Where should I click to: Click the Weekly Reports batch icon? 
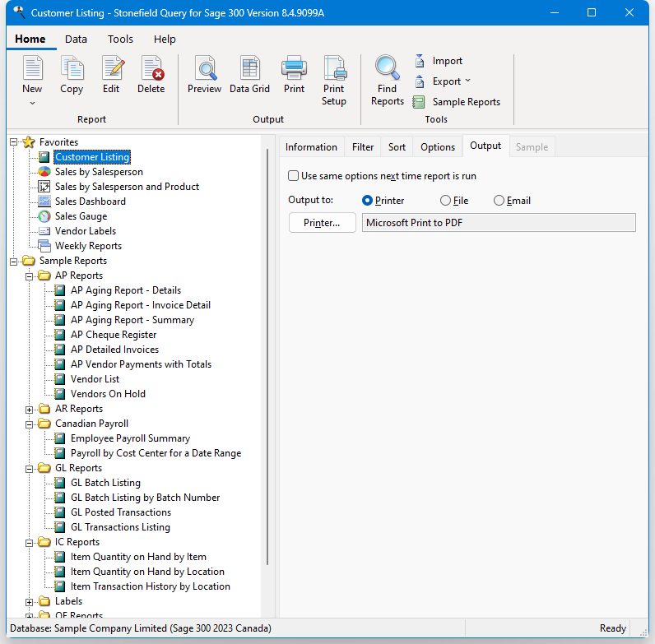coord(44,246)
